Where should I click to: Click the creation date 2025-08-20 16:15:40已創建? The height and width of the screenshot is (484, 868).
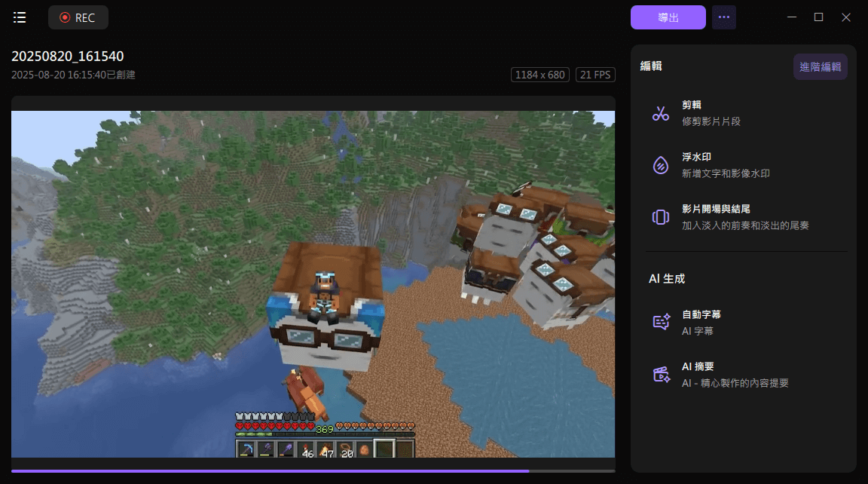pos(73,75)
